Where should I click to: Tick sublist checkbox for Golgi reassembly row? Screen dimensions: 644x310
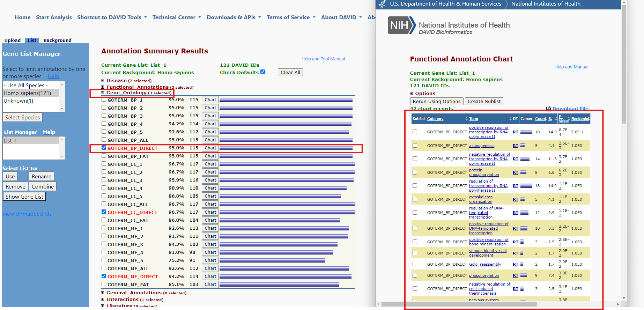click(415, 264)
